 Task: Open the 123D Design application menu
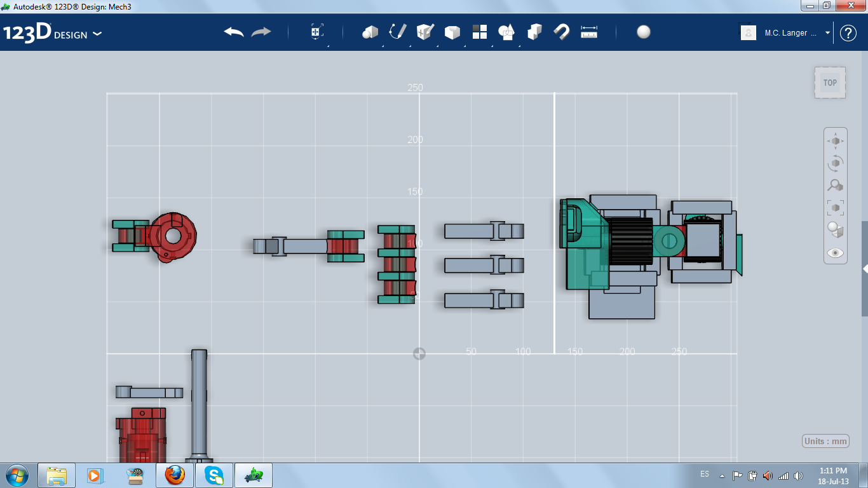coord(52,33)
